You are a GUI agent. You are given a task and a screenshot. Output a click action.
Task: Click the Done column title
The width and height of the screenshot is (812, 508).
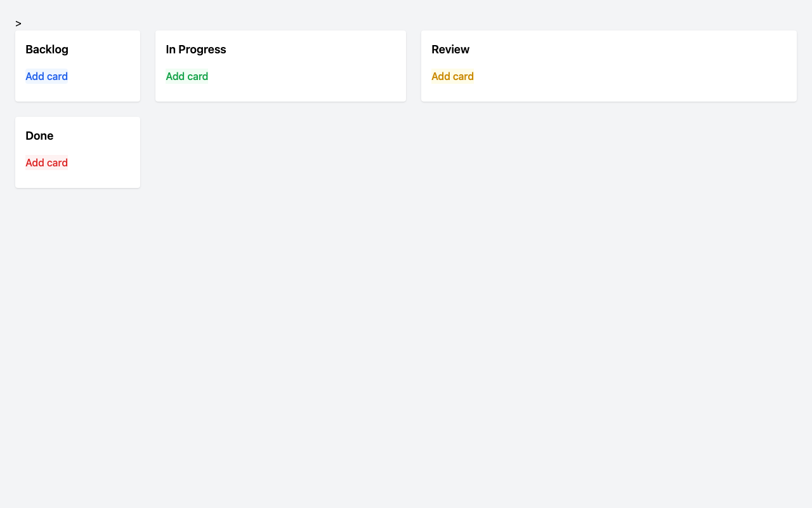click(x=41, y=135)
